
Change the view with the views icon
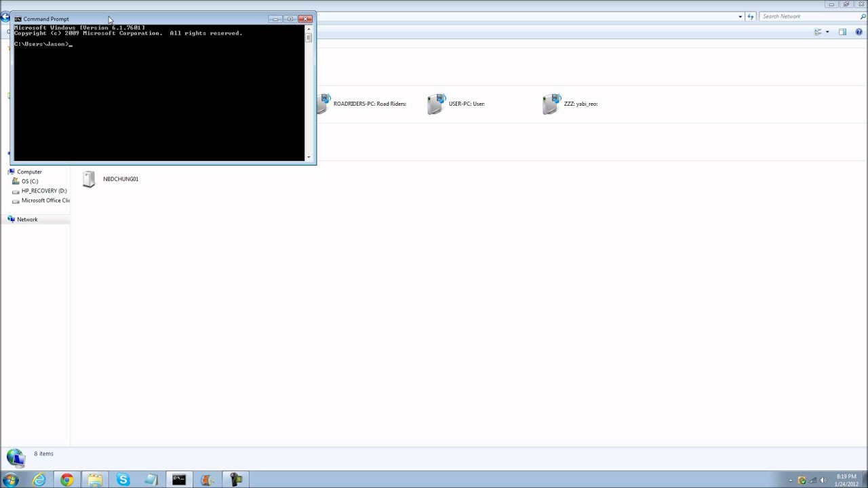click(818, 32)
